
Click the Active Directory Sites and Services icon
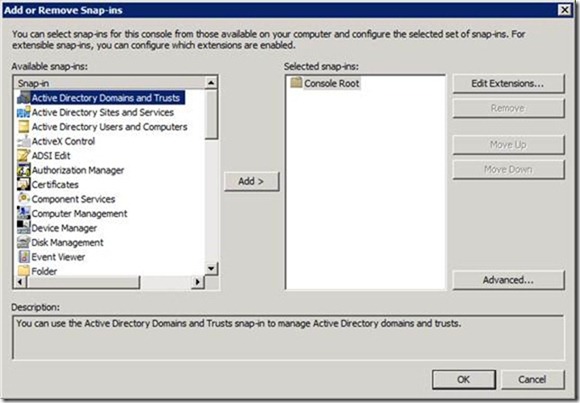tap(24, 112)
